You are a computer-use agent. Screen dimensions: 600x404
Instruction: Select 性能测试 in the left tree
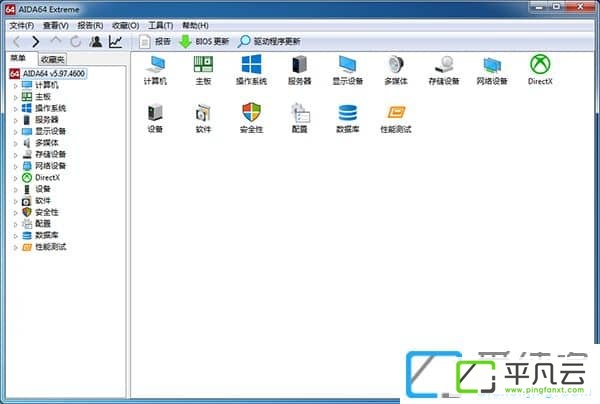(51, 247)
